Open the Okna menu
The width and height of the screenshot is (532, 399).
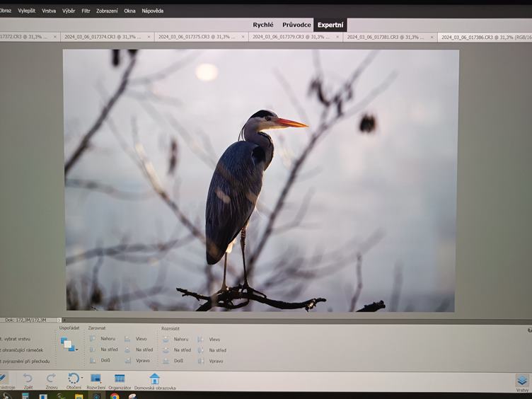(129, 11)
